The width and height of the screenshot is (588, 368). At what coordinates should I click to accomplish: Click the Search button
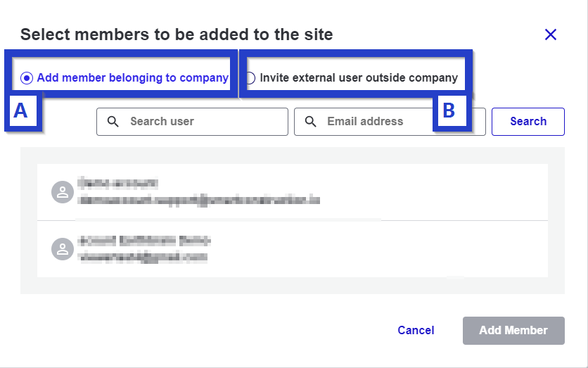[x=528, y=122]
